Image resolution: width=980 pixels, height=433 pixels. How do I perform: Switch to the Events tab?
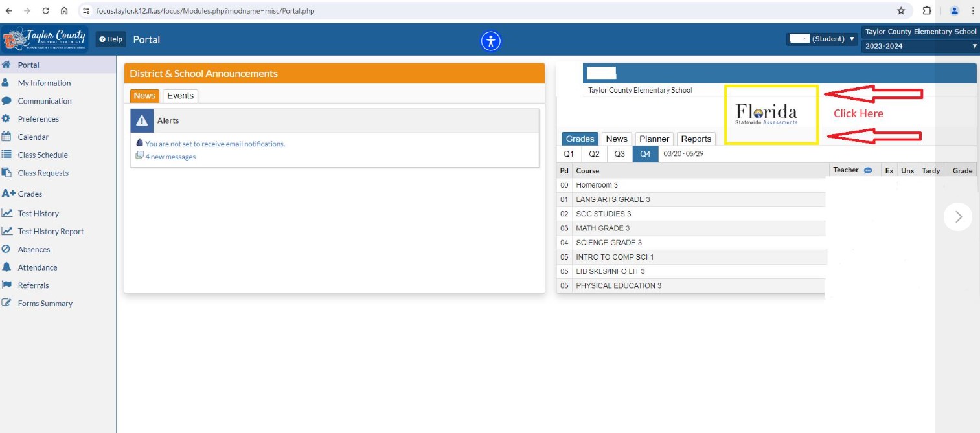tap(180, 96)
